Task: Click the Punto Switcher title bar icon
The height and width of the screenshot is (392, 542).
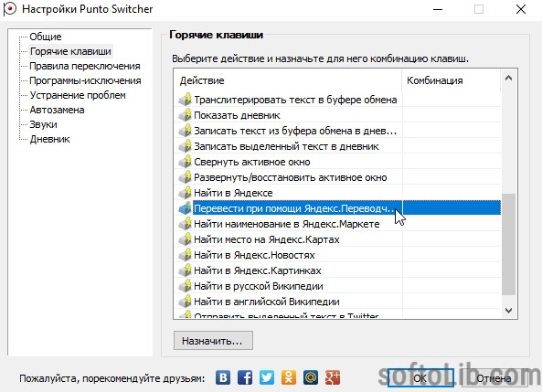Action: (x=10, y=9)
